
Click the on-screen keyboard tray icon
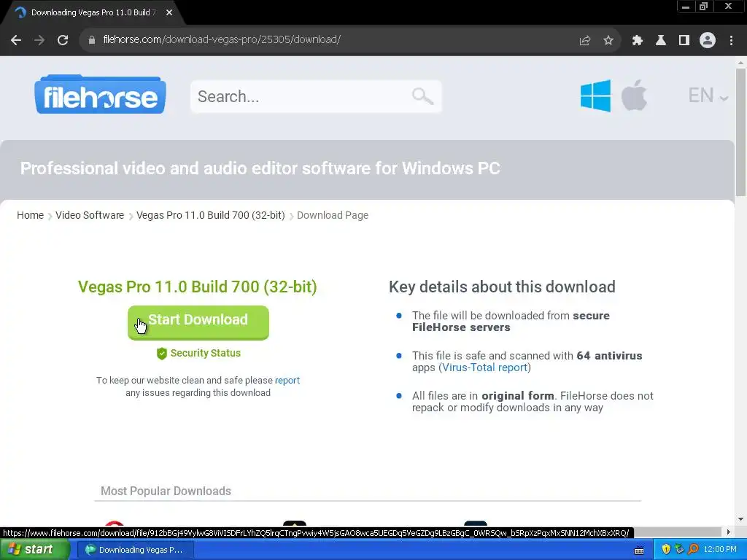coord(639,550)
